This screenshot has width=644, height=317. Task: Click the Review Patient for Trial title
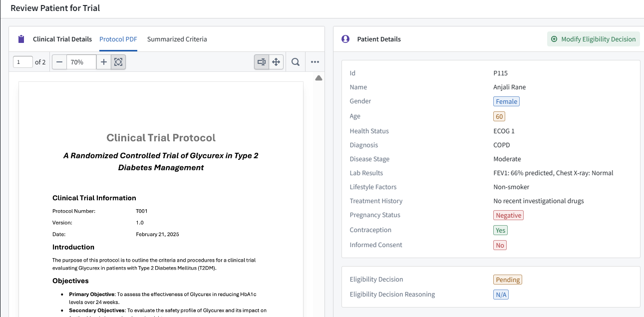point(55,8)
